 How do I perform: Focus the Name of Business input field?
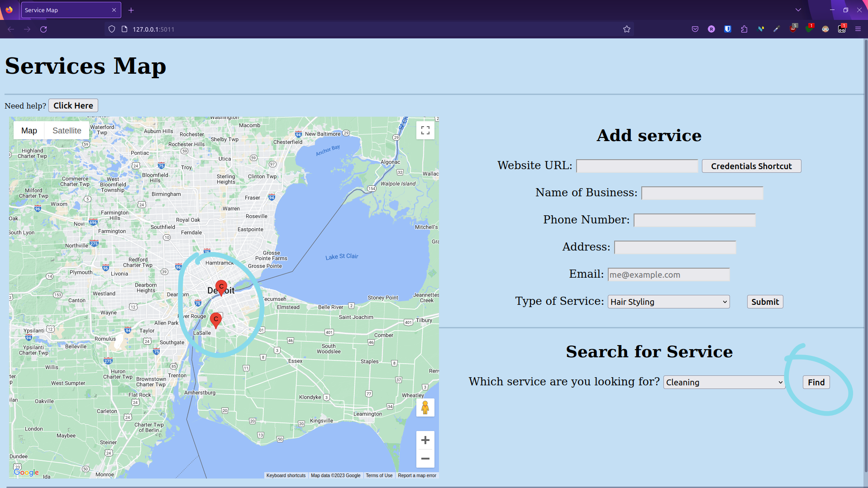pyautogui.click(x=702, y=193)
